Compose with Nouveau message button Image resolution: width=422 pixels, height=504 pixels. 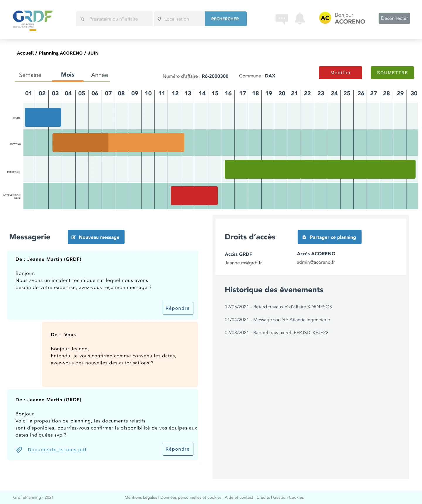pos(96,237)
